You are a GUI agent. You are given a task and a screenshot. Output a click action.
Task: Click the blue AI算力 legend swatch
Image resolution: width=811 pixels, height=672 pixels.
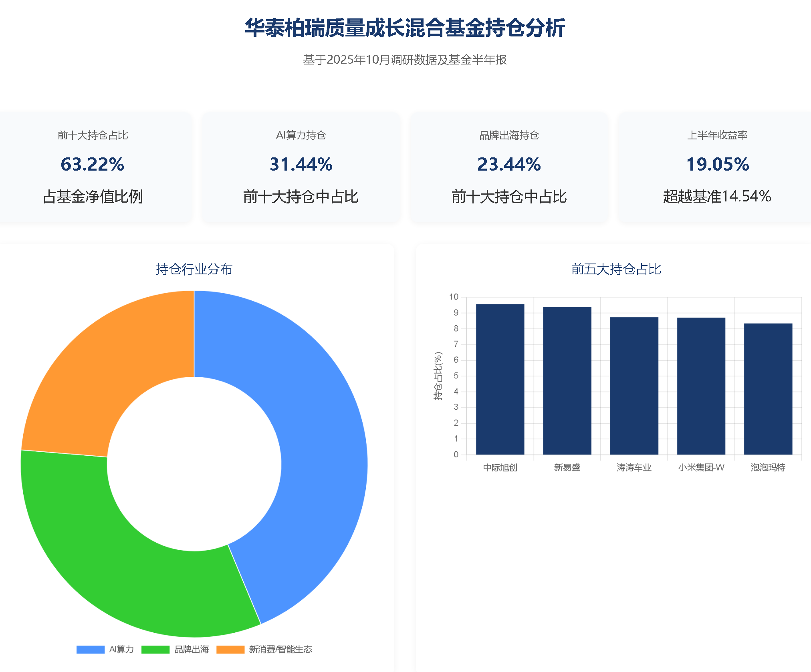pyautogui.click(x=91, y=649)
